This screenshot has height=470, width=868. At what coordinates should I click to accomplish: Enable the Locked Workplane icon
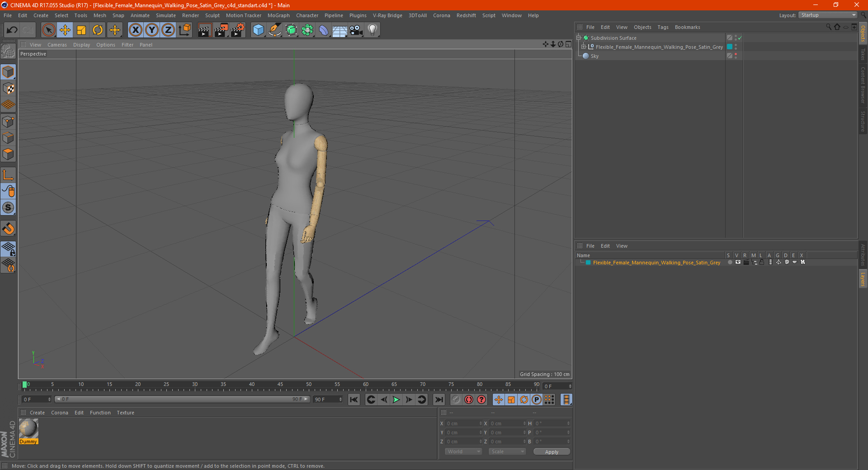click(x=8, y=248)
